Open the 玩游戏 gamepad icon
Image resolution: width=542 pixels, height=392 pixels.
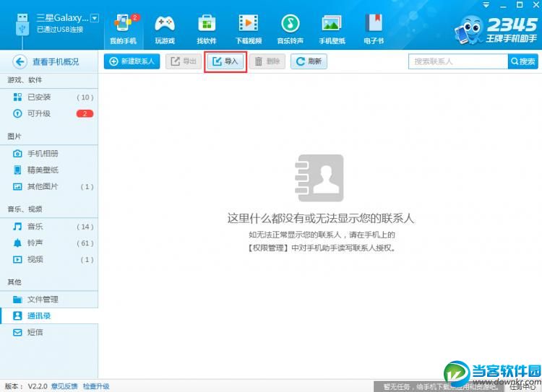coord(165,23)
